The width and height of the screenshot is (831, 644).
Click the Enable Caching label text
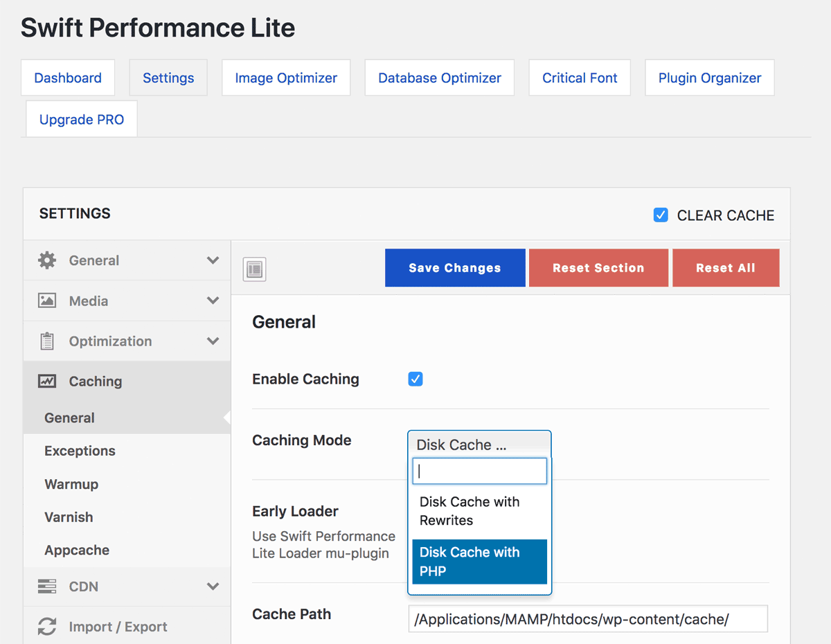click(305, 379)
